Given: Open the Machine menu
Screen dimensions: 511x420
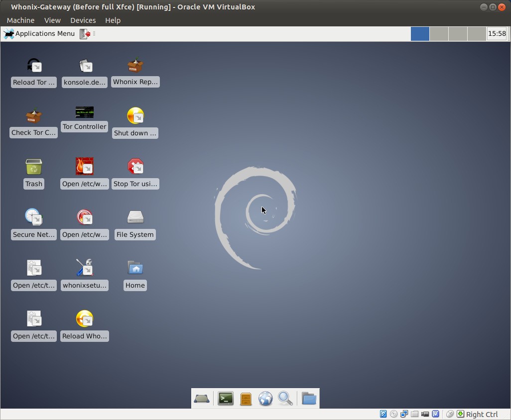Looking at the screenshot, I should pyautogui.click(x=20, y=20).
